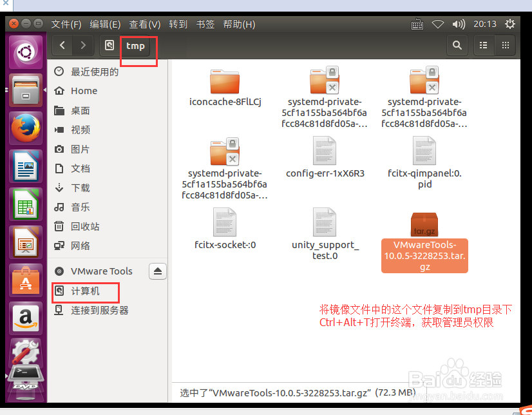This screenshot has width=532, height=415.
Task: Open 图片 in the sidebar
Action: [109, 149]
